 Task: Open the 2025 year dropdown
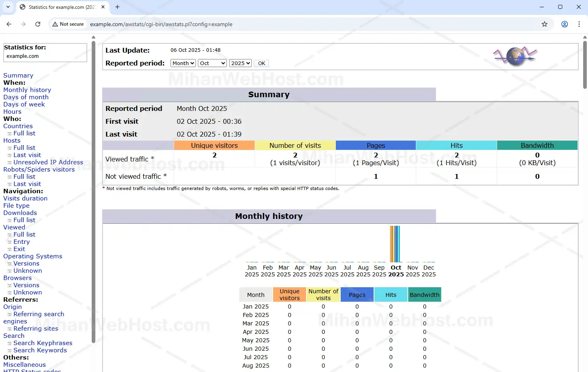tap(240, 63)
